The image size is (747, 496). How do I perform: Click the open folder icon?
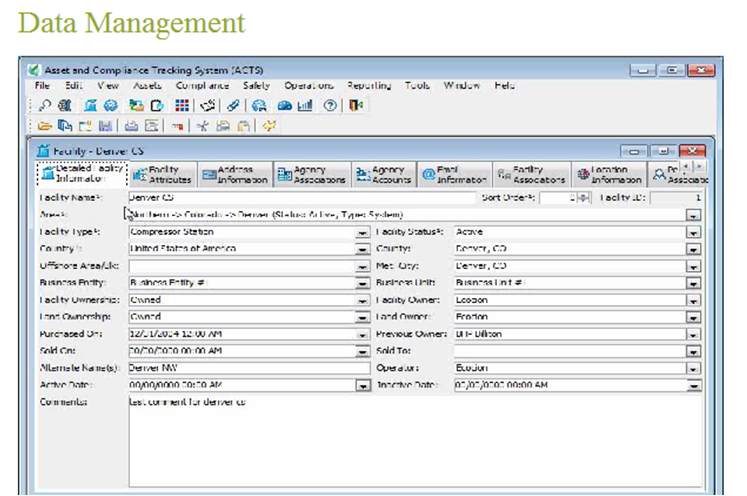point(45,126)
